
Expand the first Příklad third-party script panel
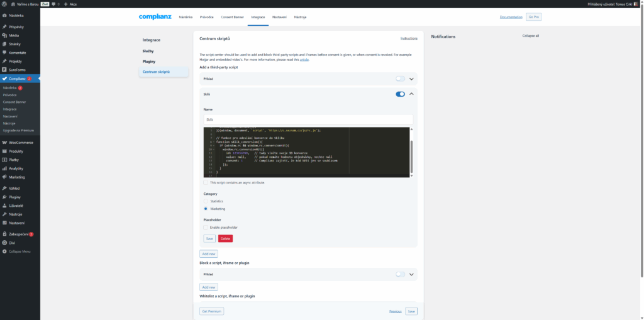[411, 79]
